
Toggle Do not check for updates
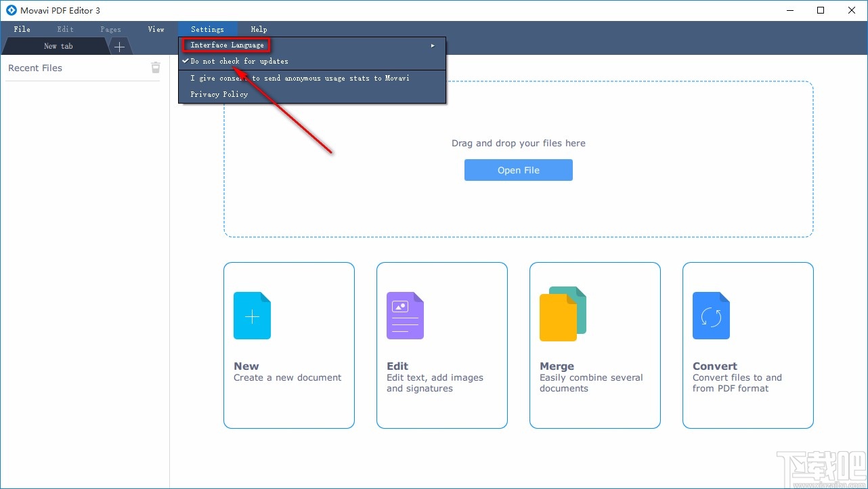[x=312, y=61]
